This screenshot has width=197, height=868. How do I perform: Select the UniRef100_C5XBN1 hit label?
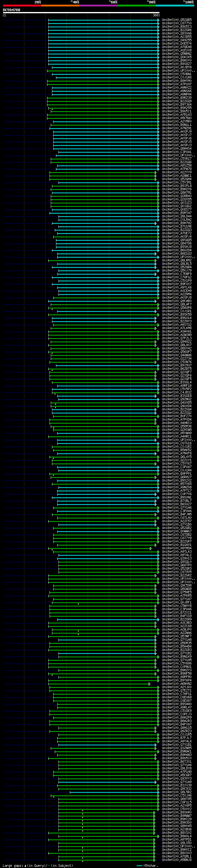pos(177,74)
